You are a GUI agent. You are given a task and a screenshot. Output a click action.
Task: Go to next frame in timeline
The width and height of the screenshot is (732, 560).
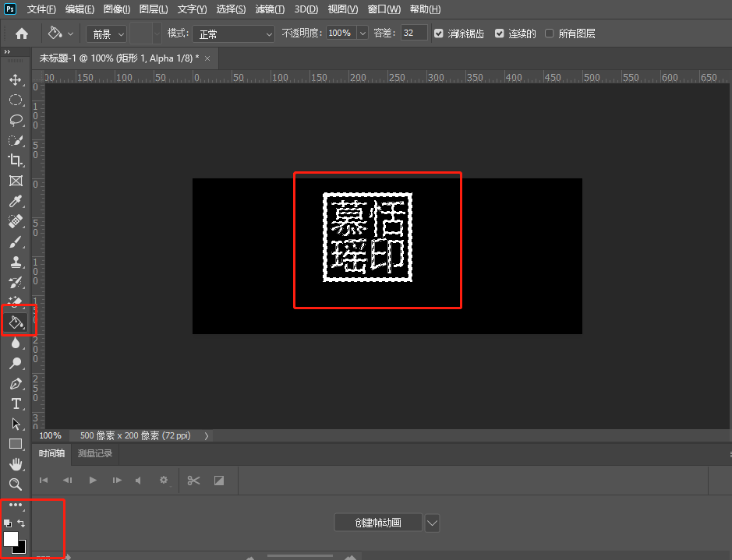[117, 481]
